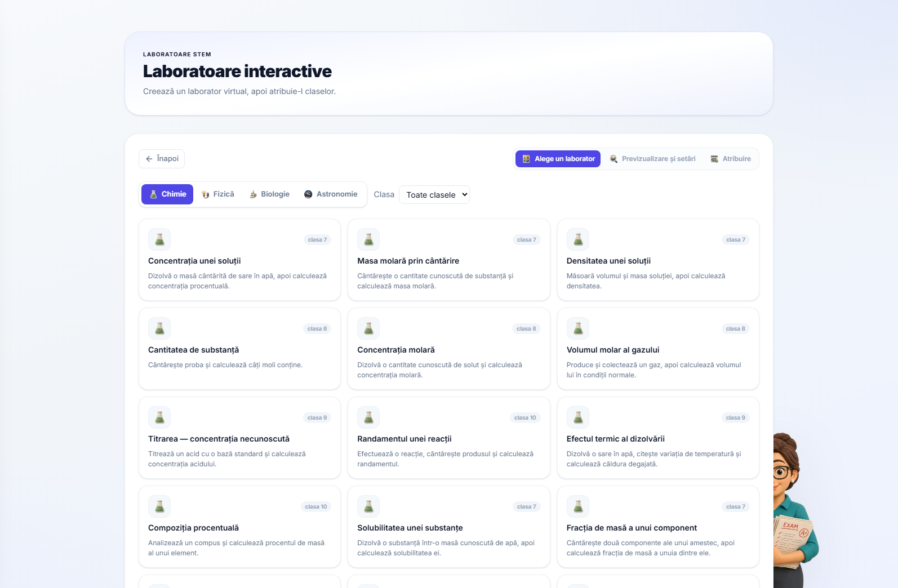Click the clasa 8 badge on Volumul molar al gazului
This screenshot has height=588, width=898.
pyautogui.click(x=736, y=329)
